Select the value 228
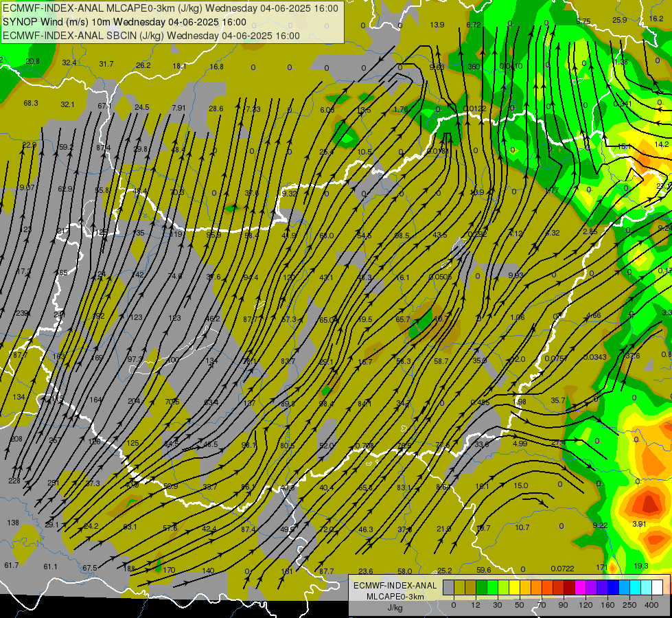 tap(14, 481)
